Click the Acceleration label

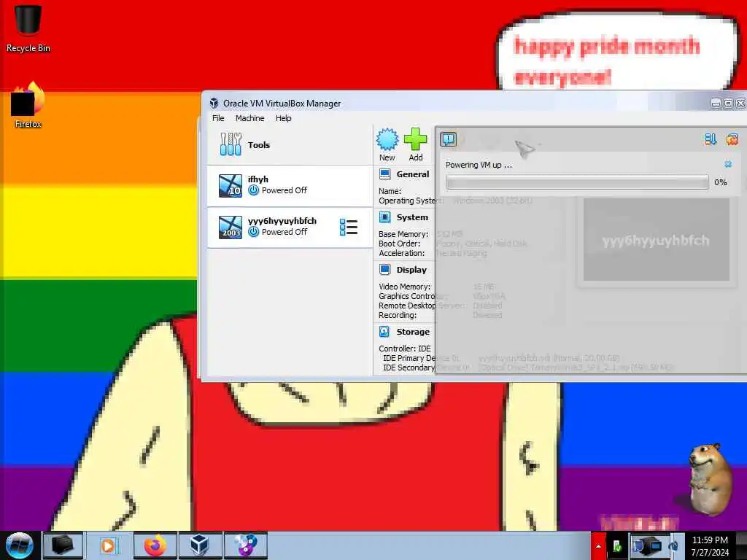(401, 253)
